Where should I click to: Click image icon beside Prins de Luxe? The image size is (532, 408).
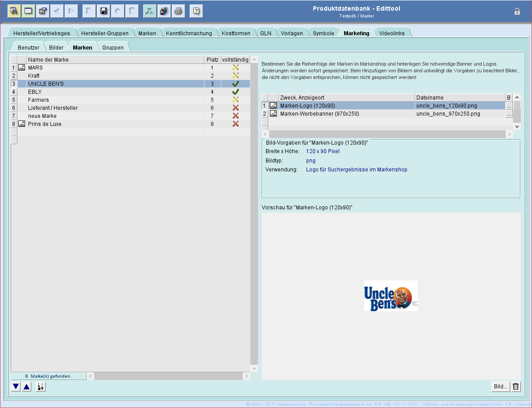(22, 124)
